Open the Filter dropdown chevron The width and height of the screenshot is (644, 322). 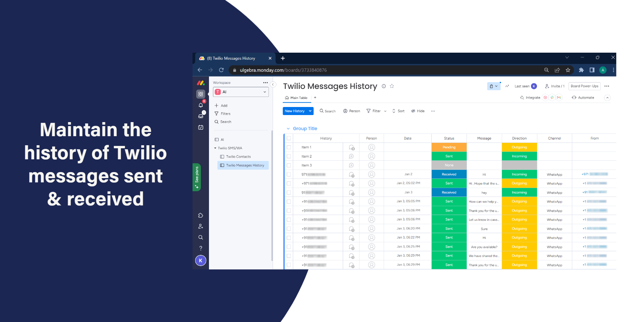[385, 111]
